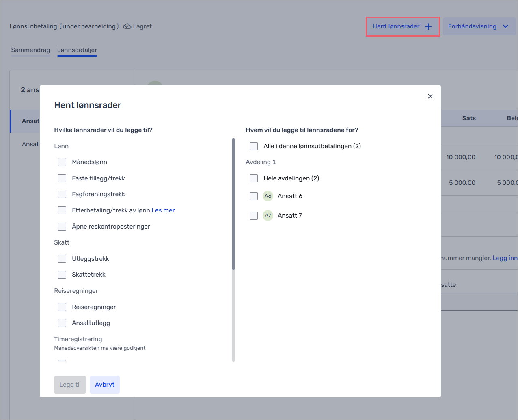Screen dimensions: 518x420
Task: Click the lønnsrader list scrollbar thumb
Action: click(x=233, y=204)
